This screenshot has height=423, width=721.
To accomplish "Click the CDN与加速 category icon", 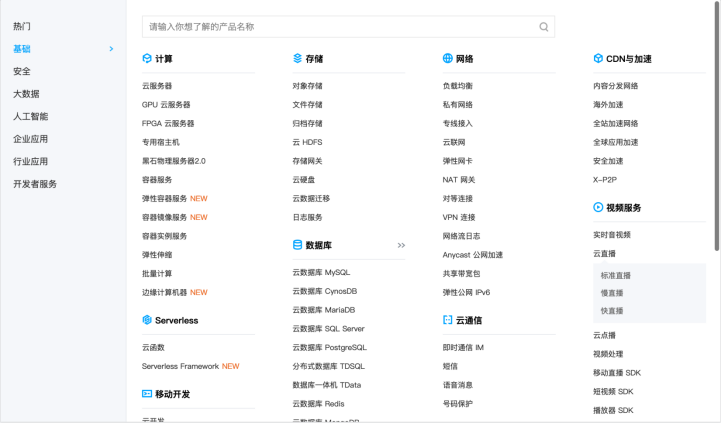I will (598, 59).
